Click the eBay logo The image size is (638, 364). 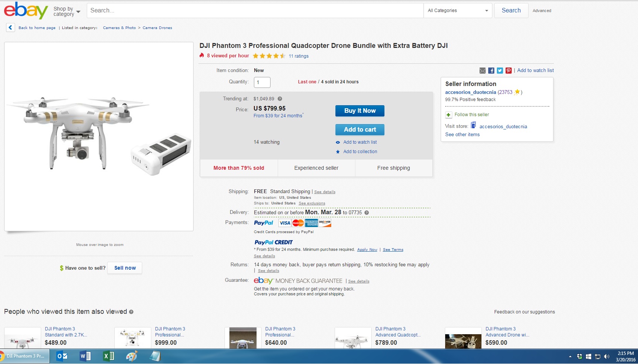point(26,10)
